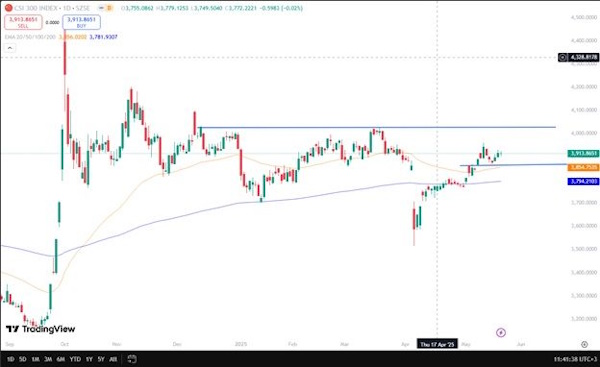Click the 3,500.0000 price scale label

(584, 249)
